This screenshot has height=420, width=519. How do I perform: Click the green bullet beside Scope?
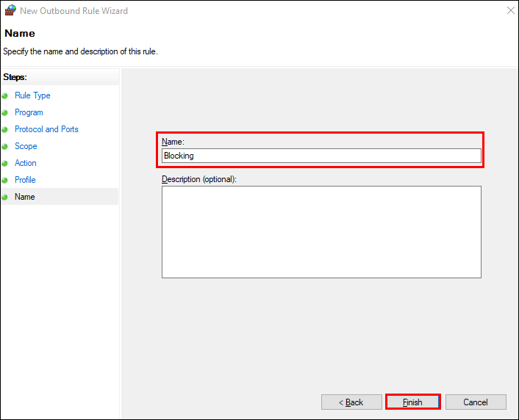click(4, 146)
